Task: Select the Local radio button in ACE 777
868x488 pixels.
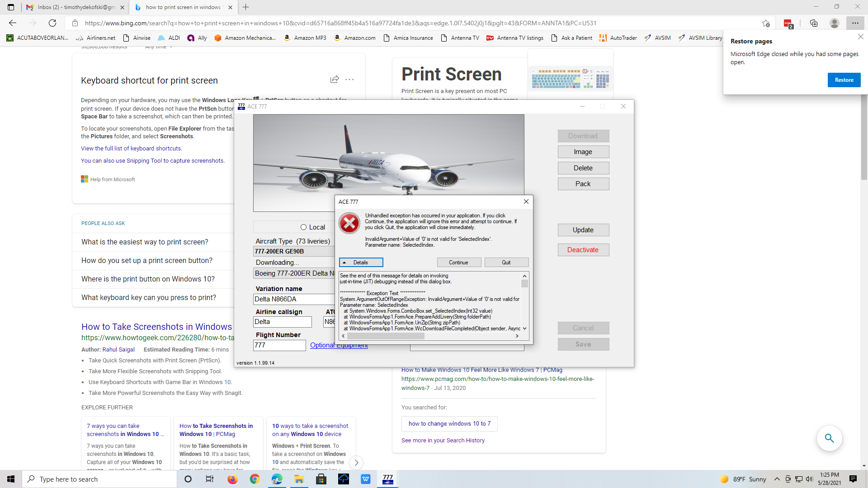Action: 303,227
